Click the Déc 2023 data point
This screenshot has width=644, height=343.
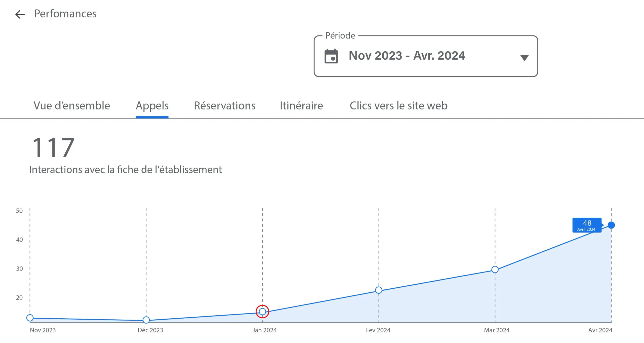146,320
